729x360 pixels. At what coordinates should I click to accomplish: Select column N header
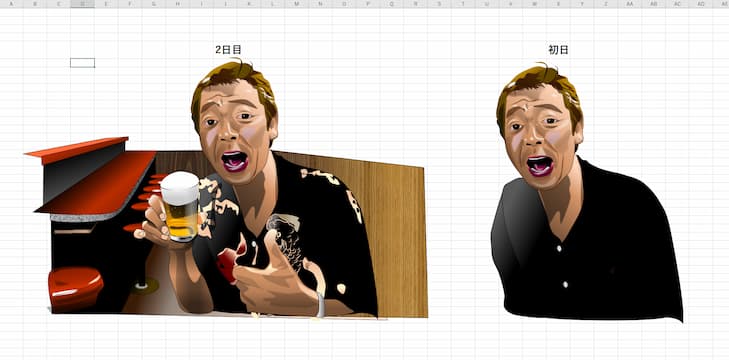coord(320,4)
